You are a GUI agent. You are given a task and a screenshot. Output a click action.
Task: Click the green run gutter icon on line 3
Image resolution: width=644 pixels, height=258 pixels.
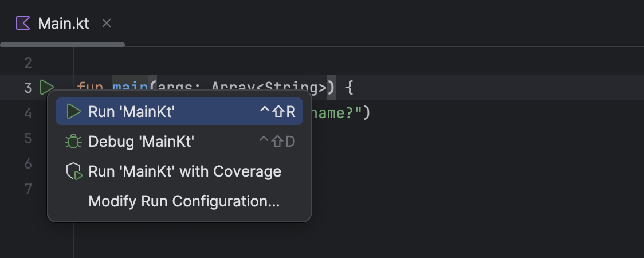[46, 88]
